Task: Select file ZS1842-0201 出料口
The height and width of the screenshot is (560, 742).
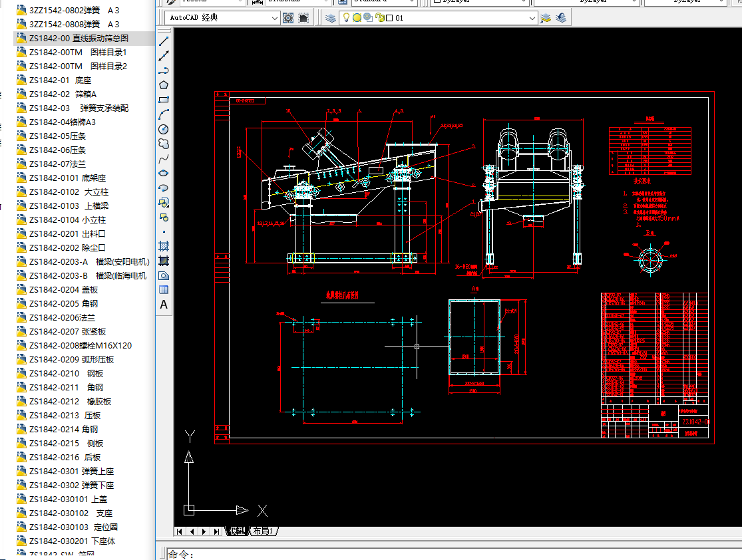Action: coord(61,233)
